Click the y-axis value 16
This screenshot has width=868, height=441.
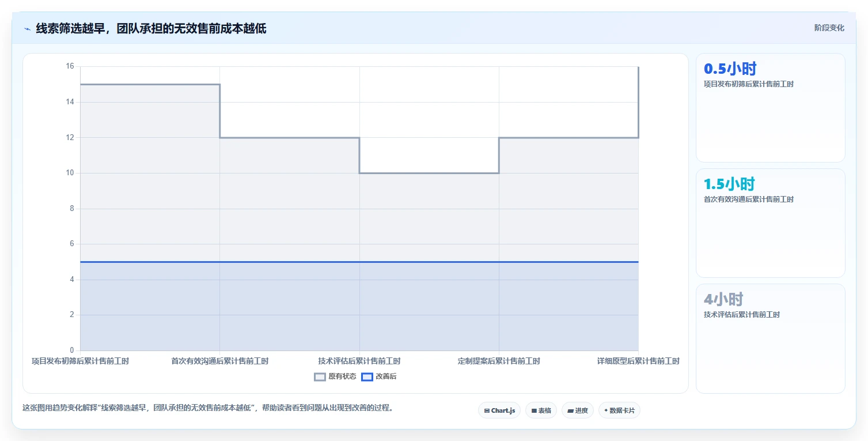tap(71, 66)
